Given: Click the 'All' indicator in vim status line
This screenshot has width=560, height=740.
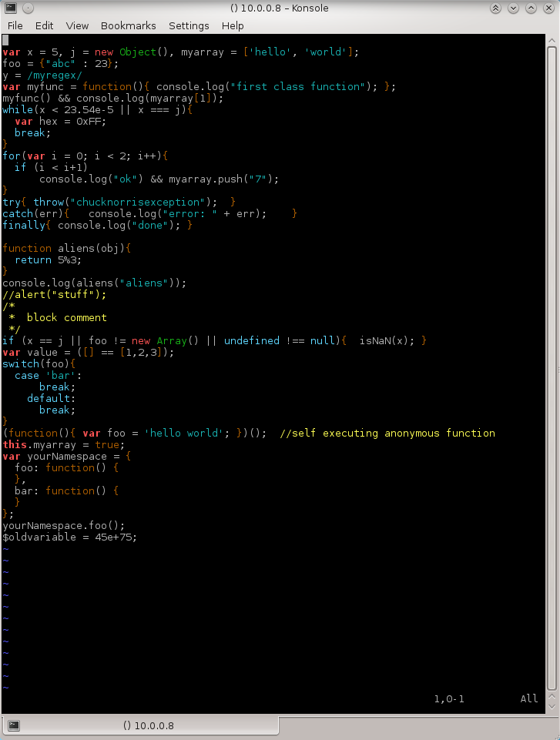Looking at the screenshot, I should 529,699.
